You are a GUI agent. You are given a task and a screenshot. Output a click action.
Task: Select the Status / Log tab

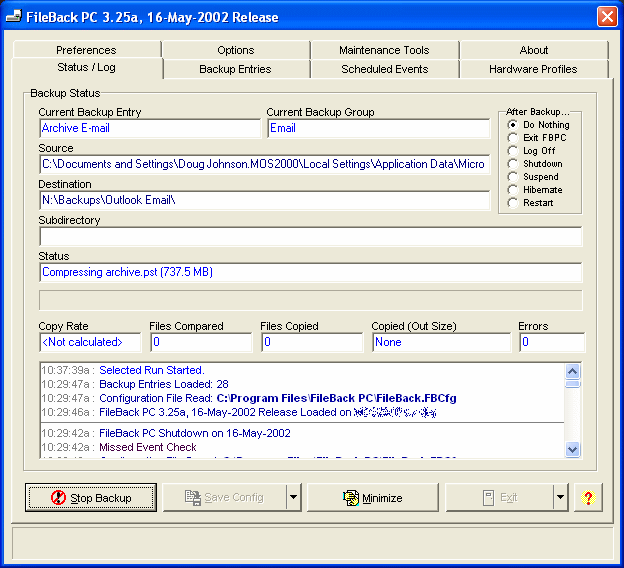[86, 67]
